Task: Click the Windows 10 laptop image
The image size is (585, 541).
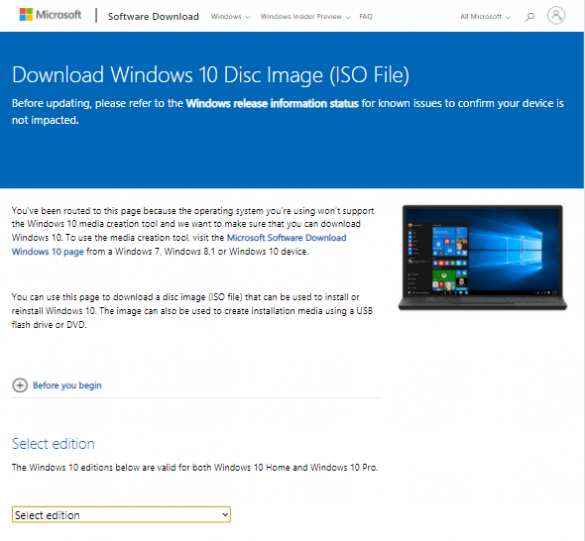Action: tap(482, 257)
